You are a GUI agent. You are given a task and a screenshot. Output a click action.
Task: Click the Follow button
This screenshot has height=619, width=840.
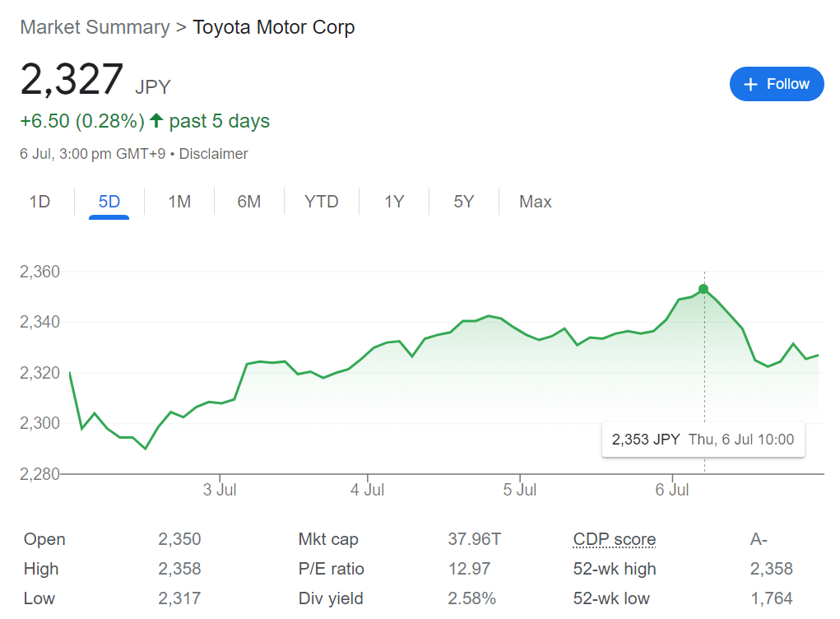pos(776,84)
